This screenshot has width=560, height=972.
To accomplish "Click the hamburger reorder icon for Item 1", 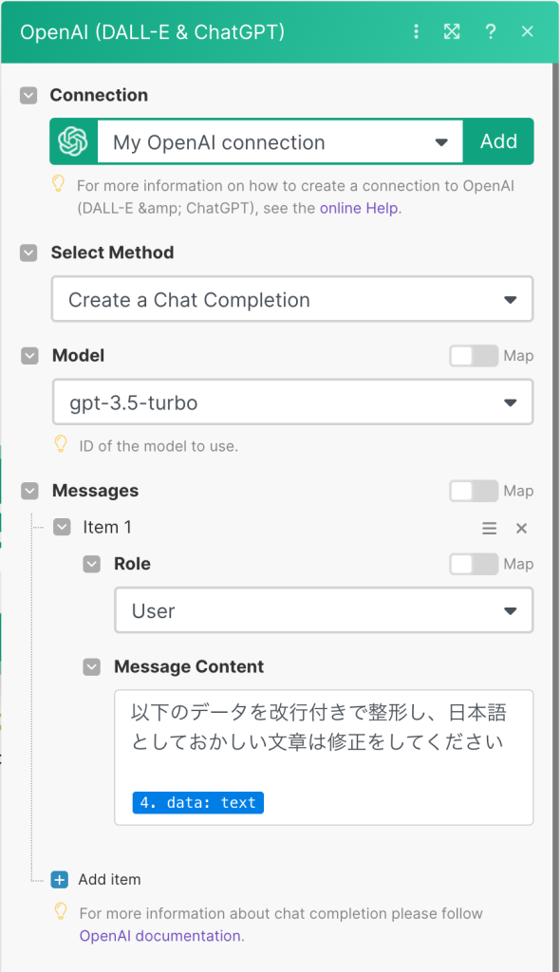I will [490, 528].
